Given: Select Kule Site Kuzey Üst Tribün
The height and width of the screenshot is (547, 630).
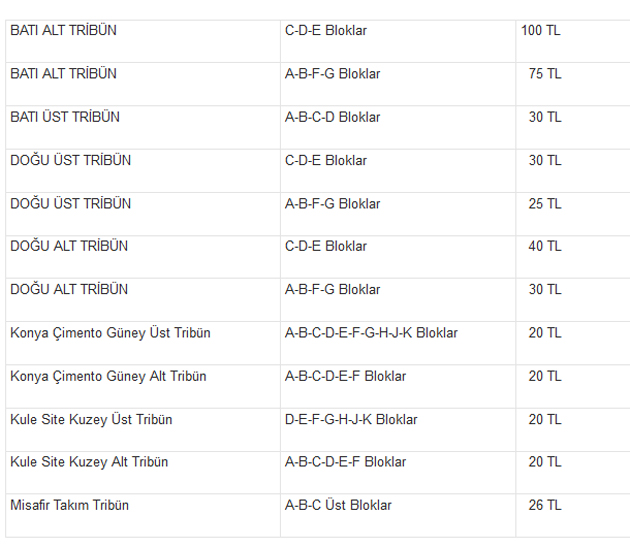Looking at the screenshot, I should pos(91,420).
